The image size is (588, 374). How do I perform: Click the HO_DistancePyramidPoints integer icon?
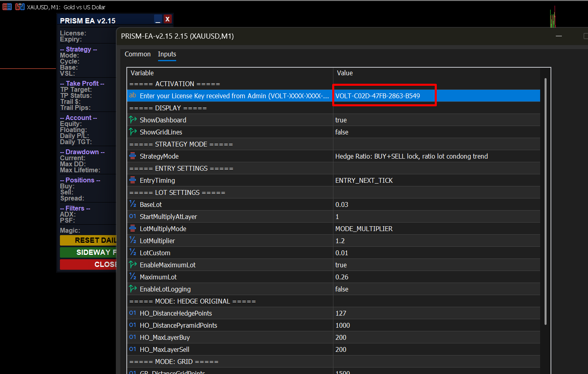[133, 325]
